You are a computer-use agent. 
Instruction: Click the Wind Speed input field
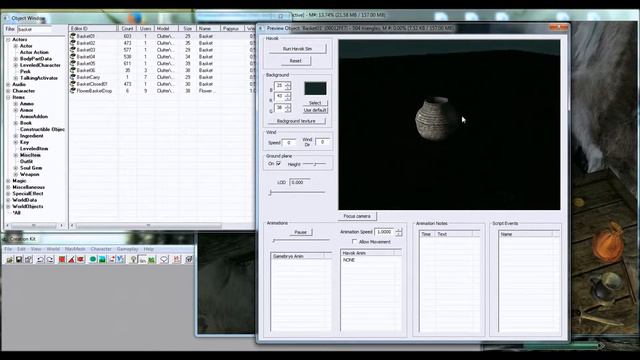coord(289,142)
